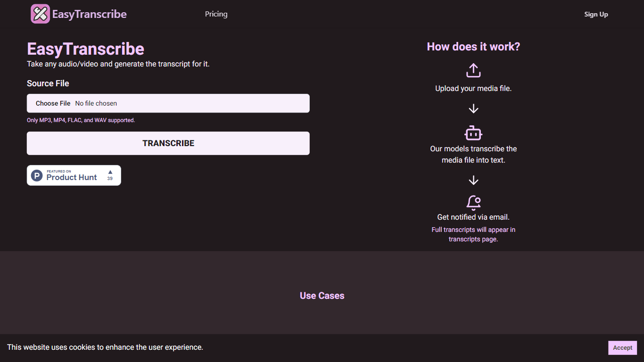
Task: Click the EasyTranscribe brand name in header
Action: click(90, 14)
